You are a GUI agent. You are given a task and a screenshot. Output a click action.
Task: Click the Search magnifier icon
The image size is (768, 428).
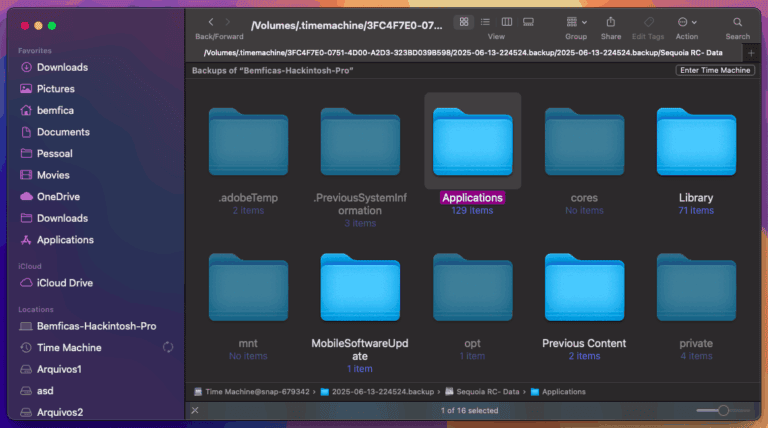coord(738,21)
